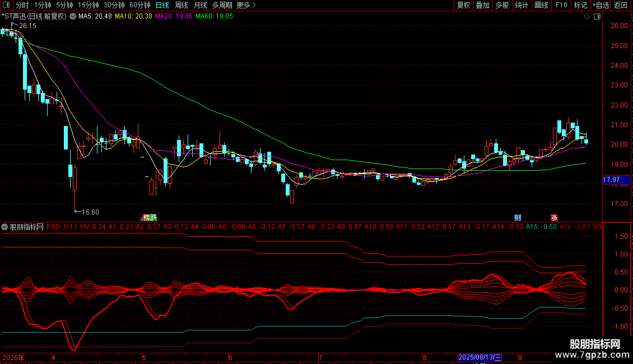Open the 多股 multi-stock view
Viewport: 633px width, 364px height.
(x=502, y=5)
